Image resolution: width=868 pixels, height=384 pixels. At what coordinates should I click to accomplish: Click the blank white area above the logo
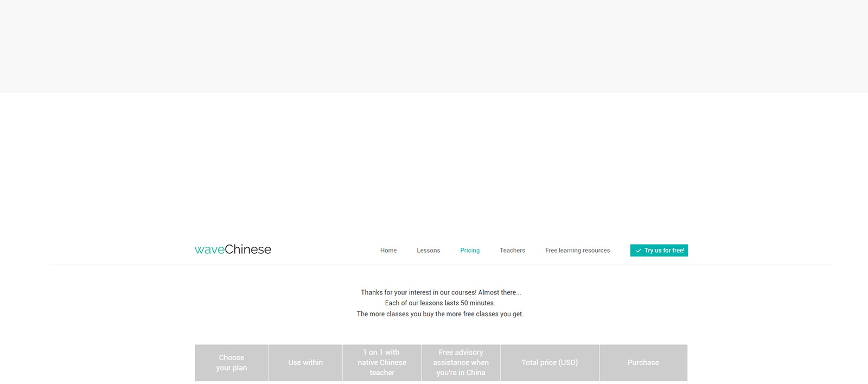[434, 163]
